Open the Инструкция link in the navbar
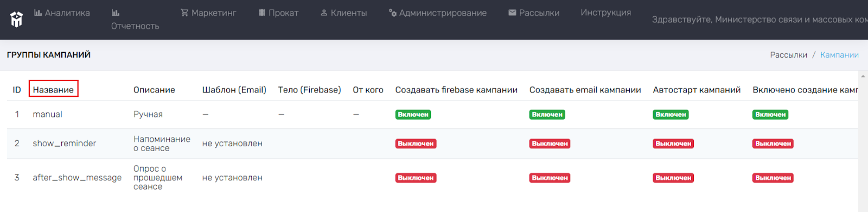Screen dimensions: 868x212 click(x=605, y=13)
